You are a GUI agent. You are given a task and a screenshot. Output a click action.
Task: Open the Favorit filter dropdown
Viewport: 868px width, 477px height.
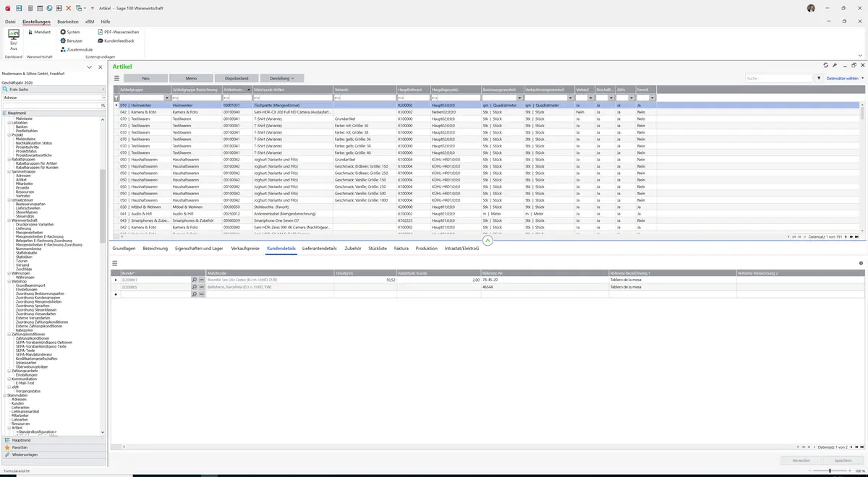pos(652,98)
